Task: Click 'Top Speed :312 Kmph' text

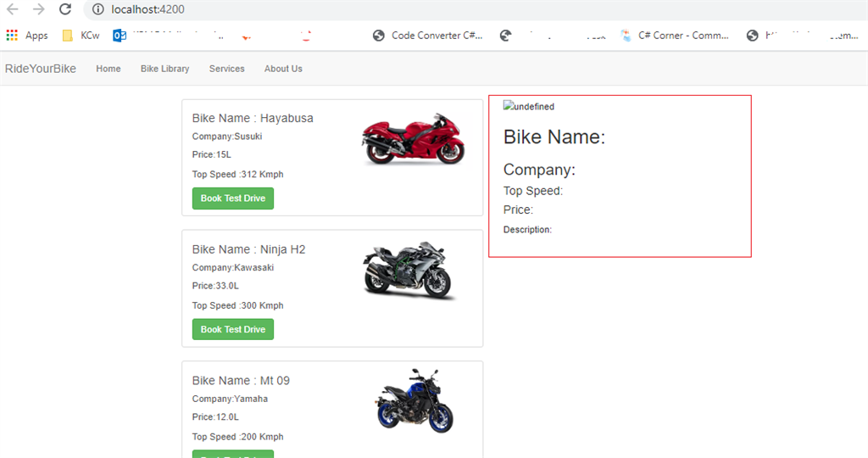Action: pos(237,175)
